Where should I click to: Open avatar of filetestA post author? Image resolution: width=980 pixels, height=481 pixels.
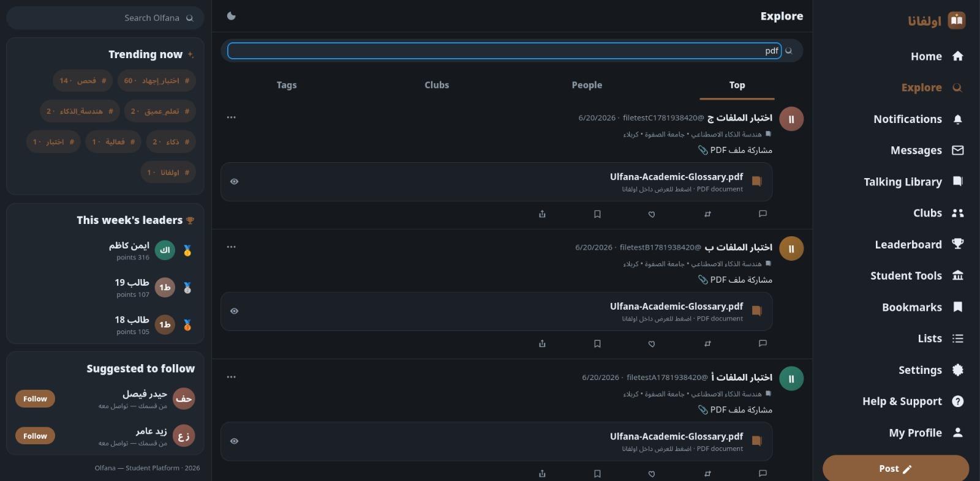791,379
